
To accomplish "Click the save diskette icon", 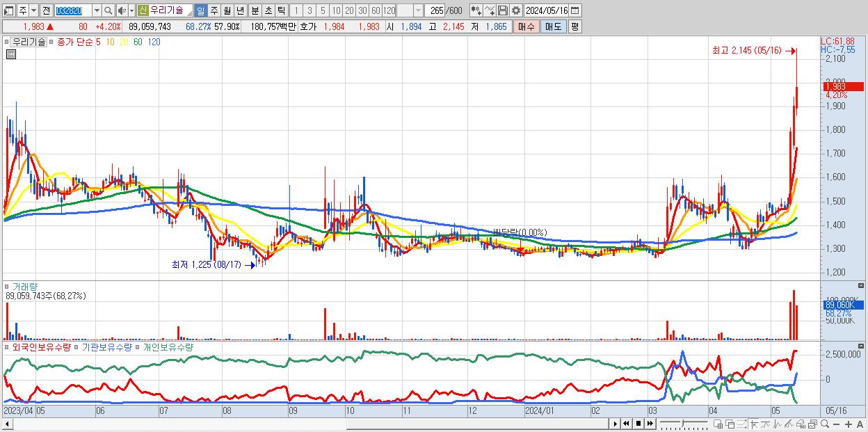I will pos(502,10).
